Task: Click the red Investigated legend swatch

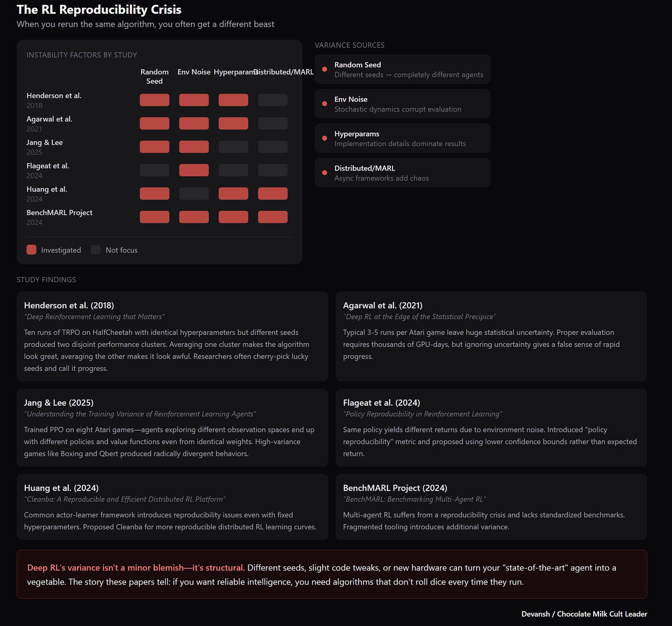Action: click(32, 250)
